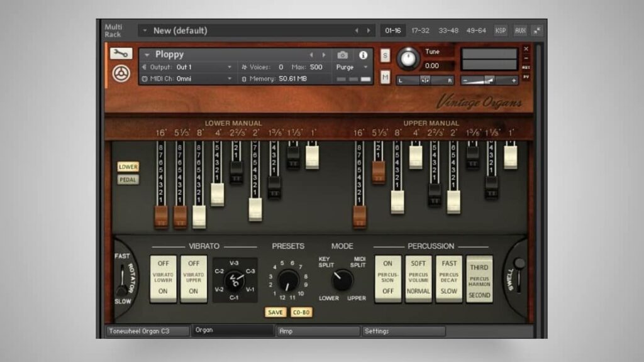Open the Purge dropdown menu

pos(353,67)
